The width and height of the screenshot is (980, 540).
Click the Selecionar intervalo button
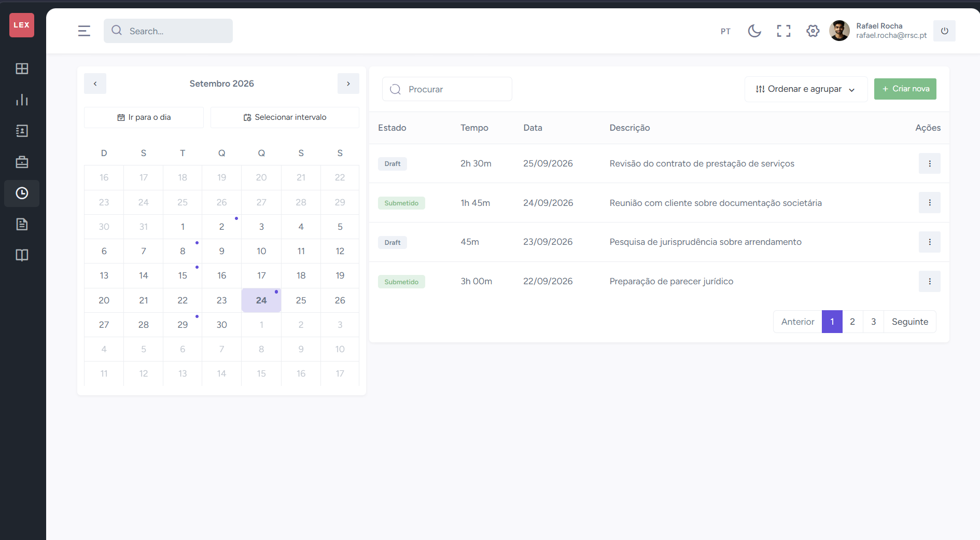tap(285, 117)
